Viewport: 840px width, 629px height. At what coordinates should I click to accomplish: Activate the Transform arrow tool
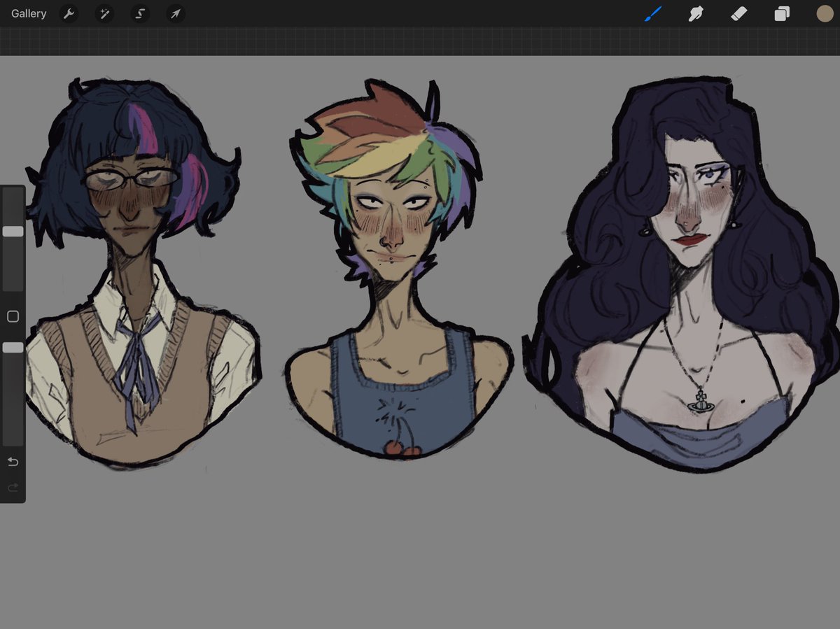176,13
